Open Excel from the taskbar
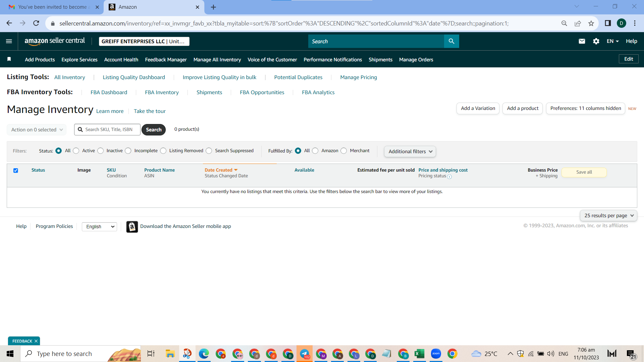The image size is (644, 362). tap(419, 354)
